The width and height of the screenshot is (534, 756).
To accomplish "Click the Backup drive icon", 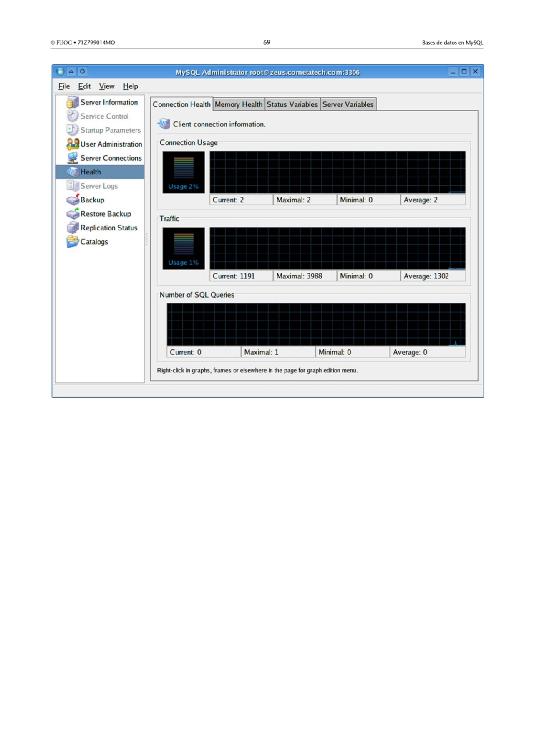I will (x=73, y=200).
